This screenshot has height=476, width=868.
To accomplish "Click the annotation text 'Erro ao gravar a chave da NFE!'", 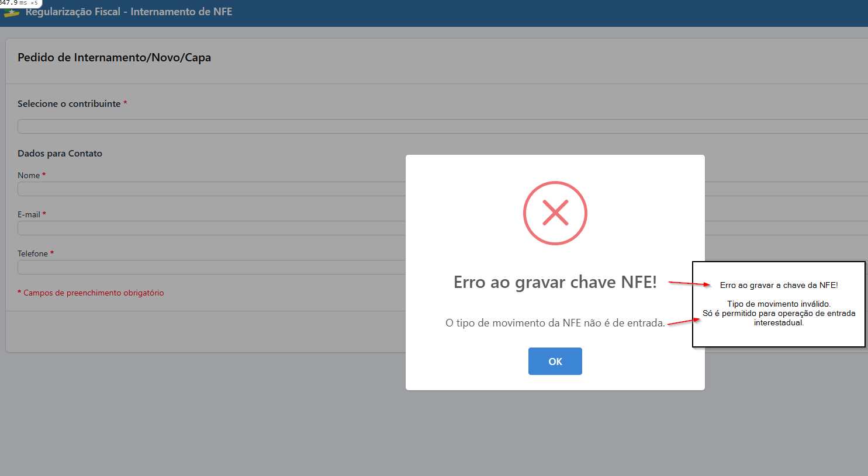I will [x=779, y=285].
